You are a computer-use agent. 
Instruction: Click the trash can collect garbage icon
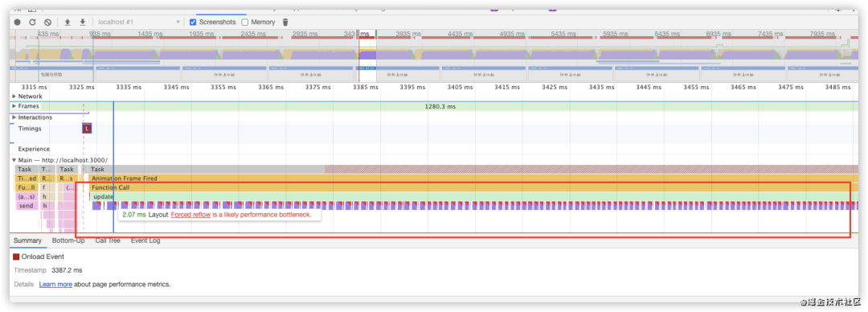tap(285, 23)
